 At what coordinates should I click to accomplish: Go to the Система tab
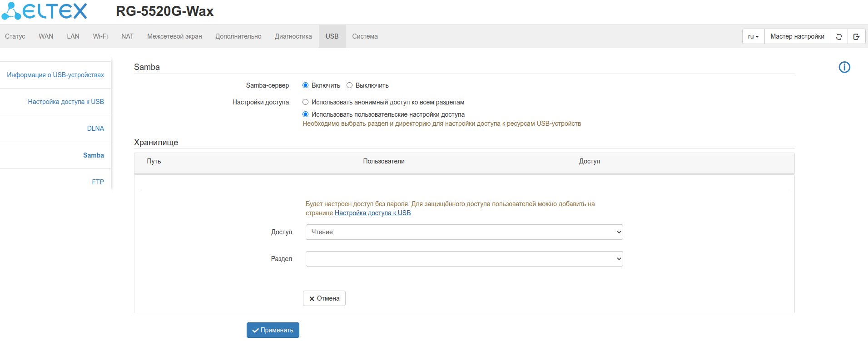pyautogui.click(x=365, y=36)
